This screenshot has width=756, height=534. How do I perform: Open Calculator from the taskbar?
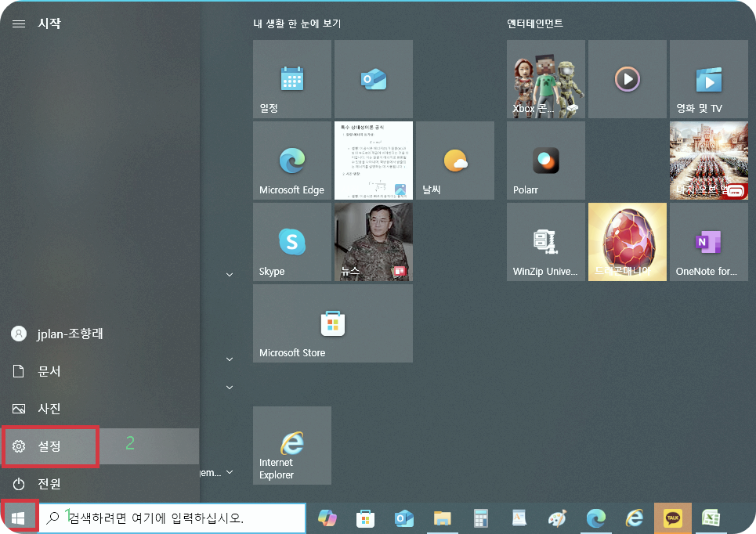pos(481,518)
